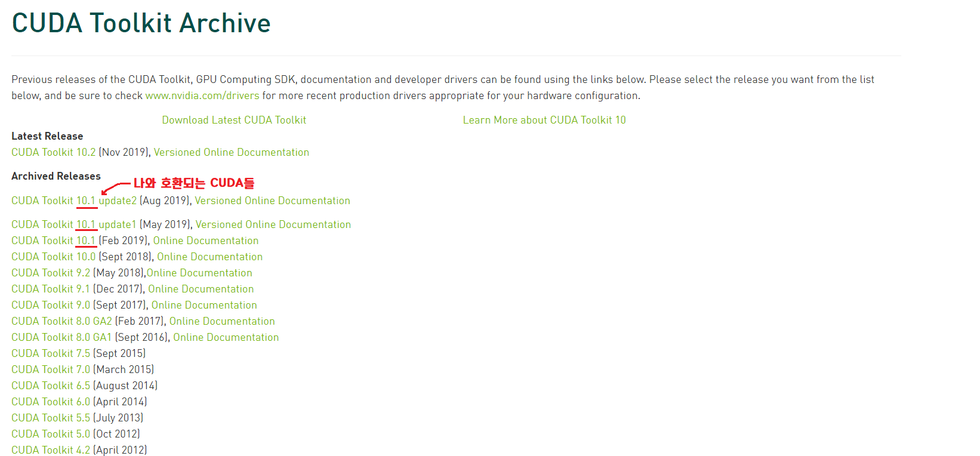Select CUDA Toolkit 5.5 link

point(51,418)
